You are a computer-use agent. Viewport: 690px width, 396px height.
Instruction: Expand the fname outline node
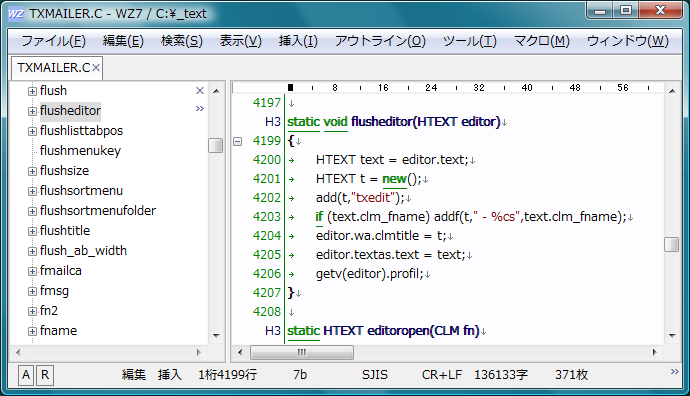(x=32, y=331)
